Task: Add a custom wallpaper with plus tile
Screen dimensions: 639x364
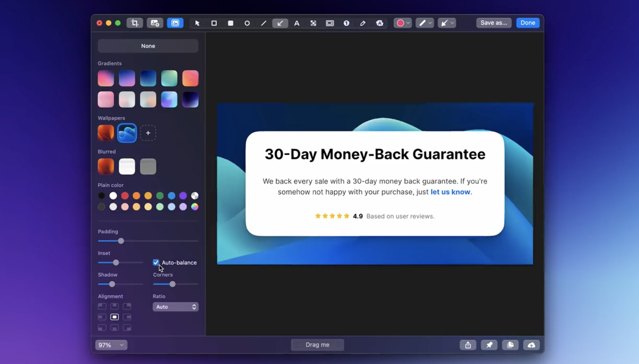Action: click(x=148, y=133)
